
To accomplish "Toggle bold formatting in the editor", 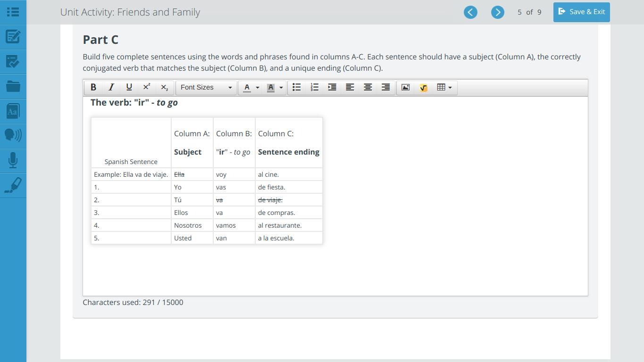I will tap(93, 87).
